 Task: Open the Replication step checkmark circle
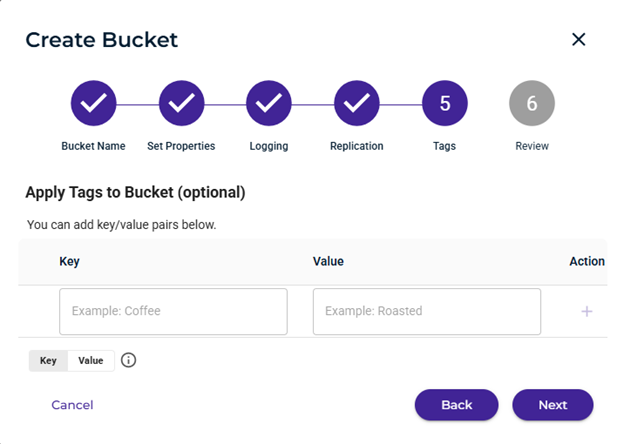[x=357, y=103]
